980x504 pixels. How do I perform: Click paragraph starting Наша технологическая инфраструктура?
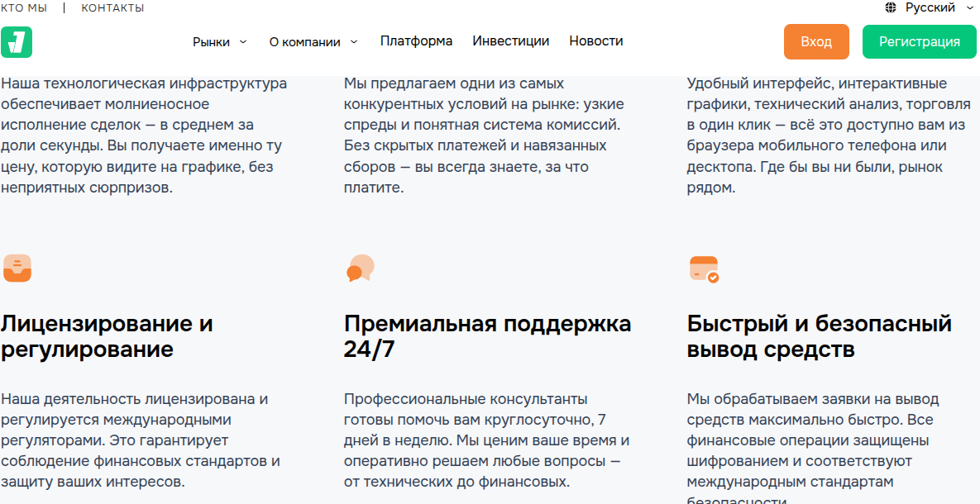coord(144,136)
